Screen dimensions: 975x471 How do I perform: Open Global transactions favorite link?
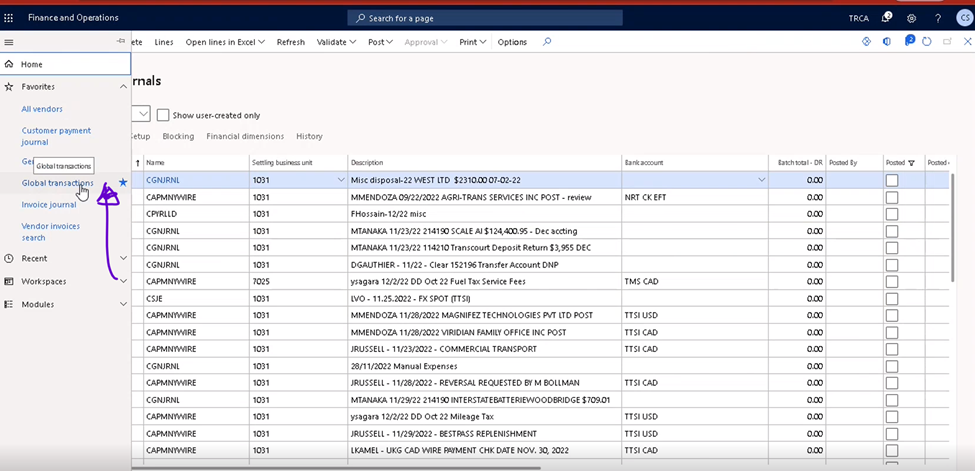click(x=57, y=183)
